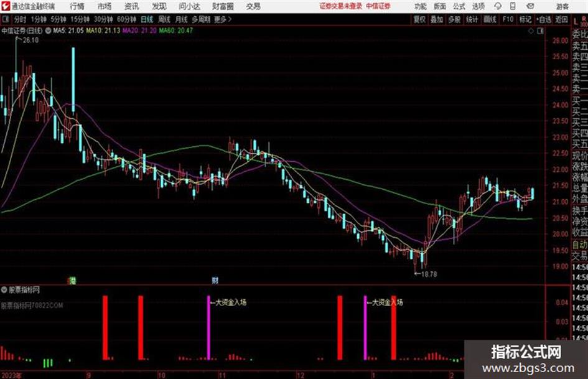Expand the 更多 periods chevron
Viewport: 588px width, 379px height.
[x=230, y=19]
